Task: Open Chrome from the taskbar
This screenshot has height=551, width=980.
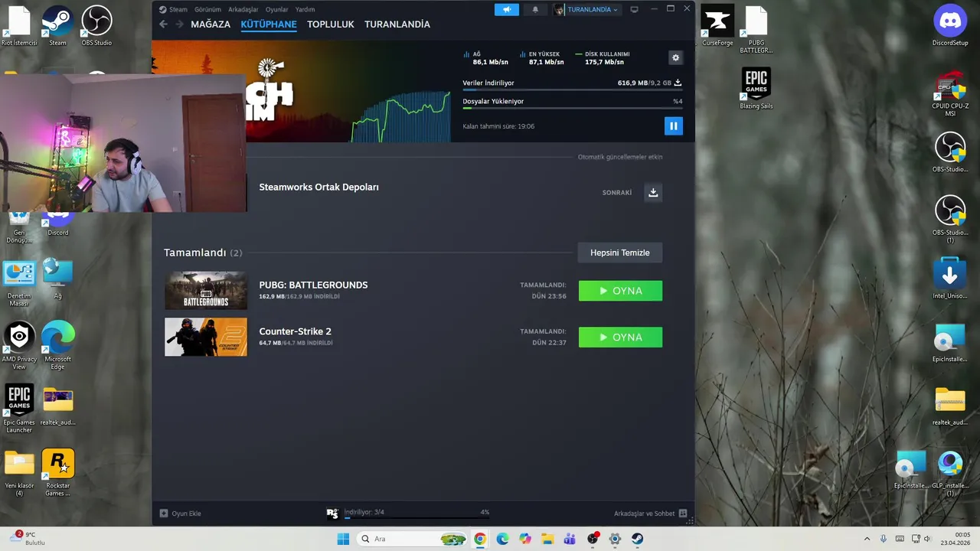Action: [480, 539]
